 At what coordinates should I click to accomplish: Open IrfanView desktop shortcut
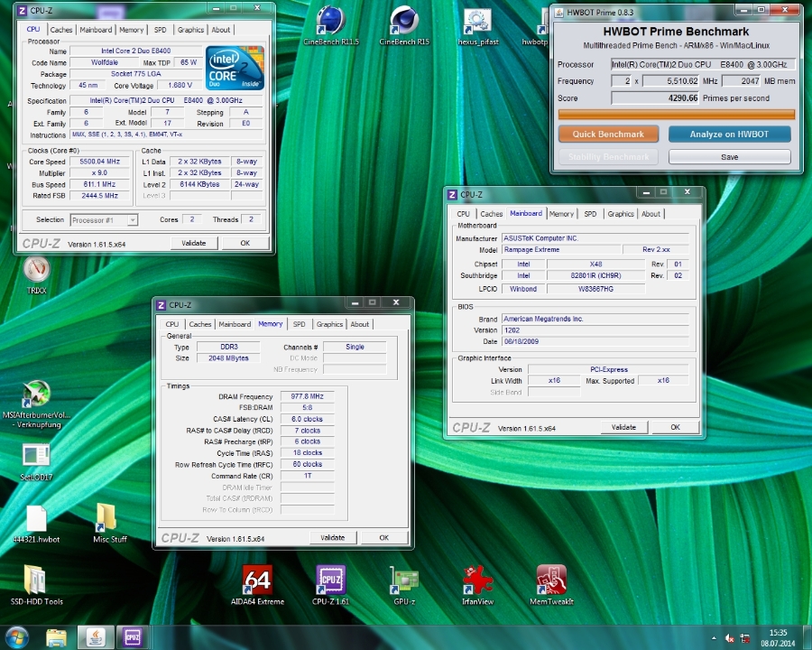(477, 586)
